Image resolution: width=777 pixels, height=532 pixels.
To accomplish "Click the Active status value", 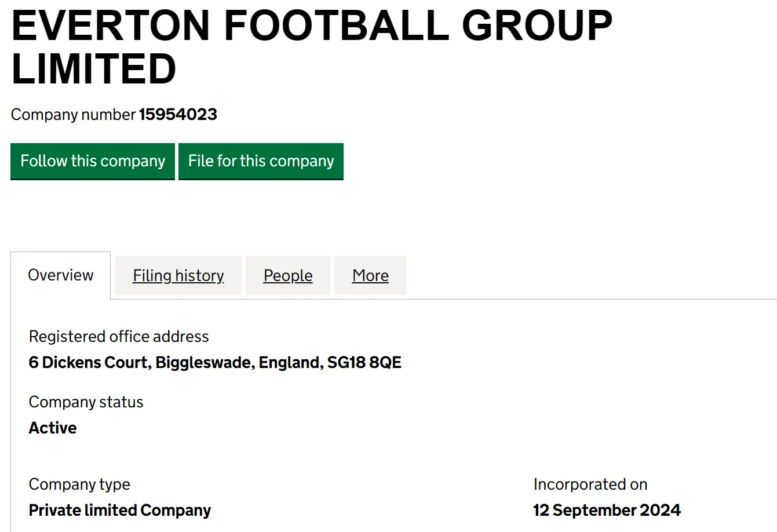I will [x=53, y=428].
